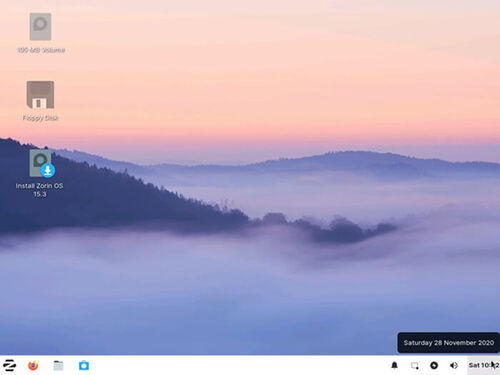Open the Files manager in taskbar
The width and height of the screenshot is (500, 375).
point(58,365)
